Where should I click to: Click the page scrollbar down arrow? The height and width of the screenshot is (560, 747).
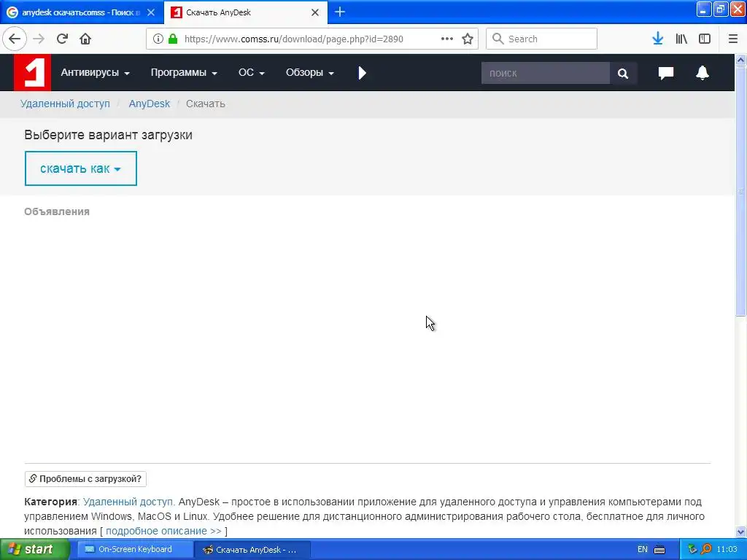(740, 532)
